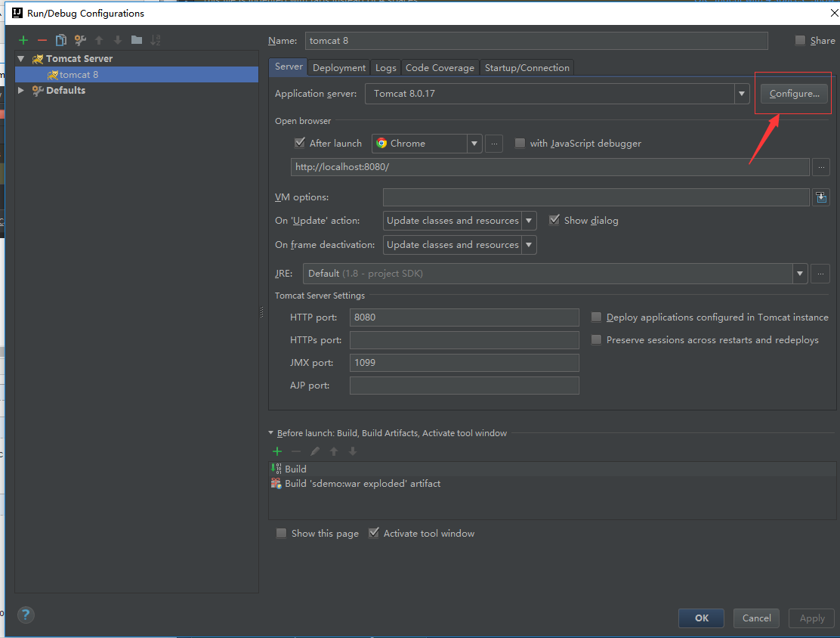Close the Run/Debug Configurations dialog
840x638 pixels.
tap(833, 12)
